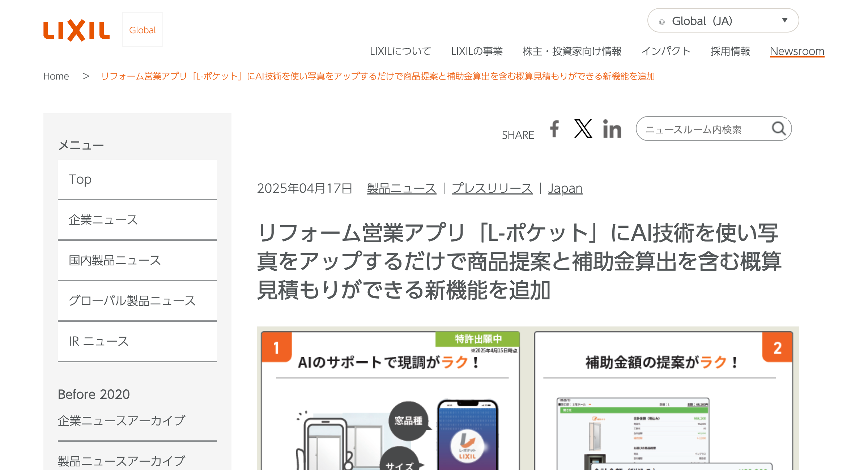Click the SHARE label
Viewport: 868px width, 470px height.
point(518,135)
